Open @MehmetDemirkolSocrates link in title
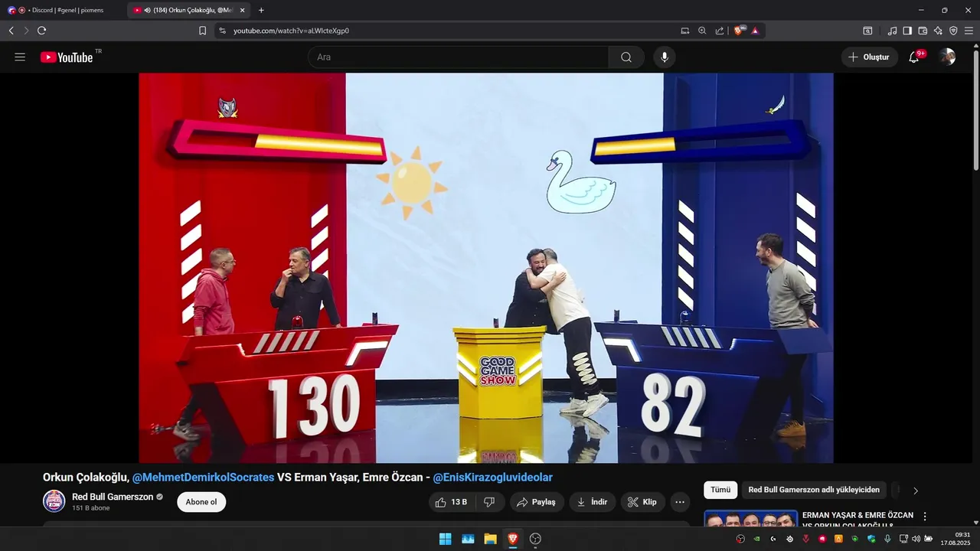The height and width of the screenshot is (551, 980). 203,478
